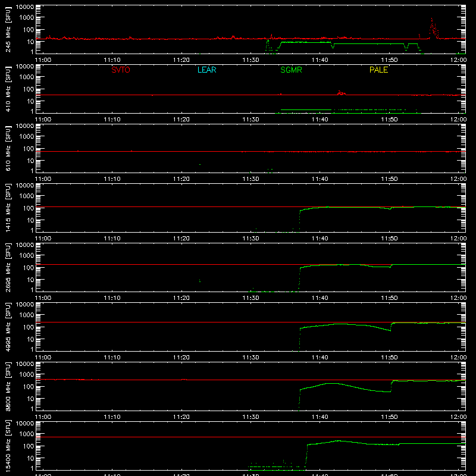
Task: Select the 15400 MHz [SFU] axis label
Action: coord(8,446)
